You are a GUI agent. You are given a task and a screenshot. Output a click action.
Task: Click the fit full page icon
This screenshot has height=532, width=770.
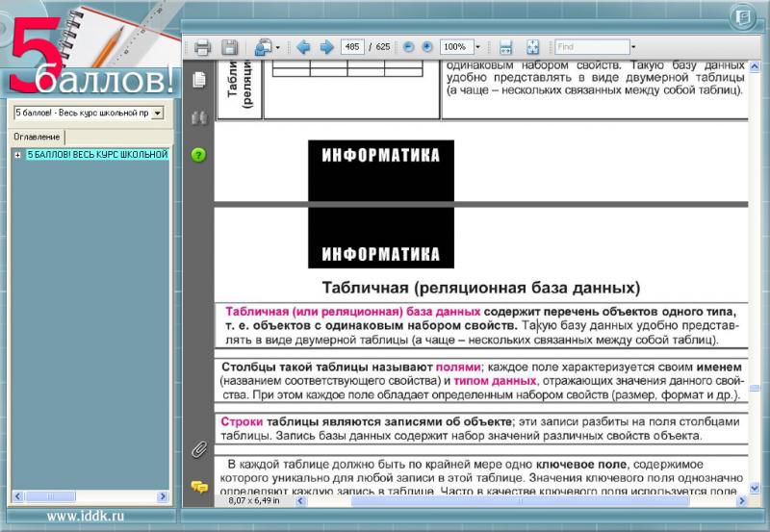click(x=532, y=47)
